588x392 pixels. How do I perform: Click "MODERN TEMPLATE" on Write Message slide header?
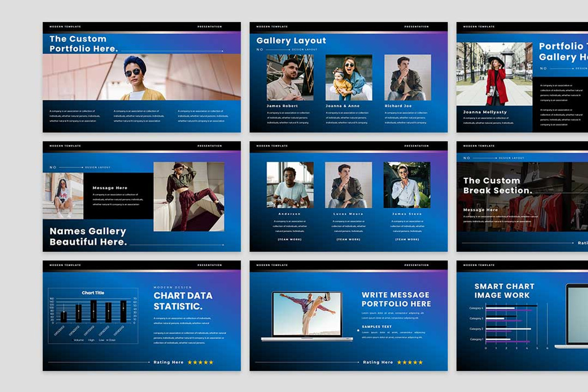tap(272, 265)
